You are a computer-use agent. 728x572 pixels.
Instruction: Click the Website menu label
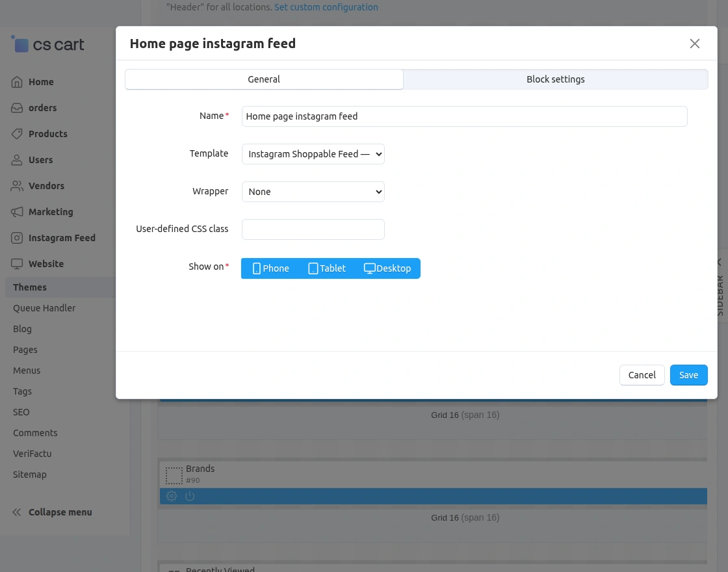coord(46,264)
